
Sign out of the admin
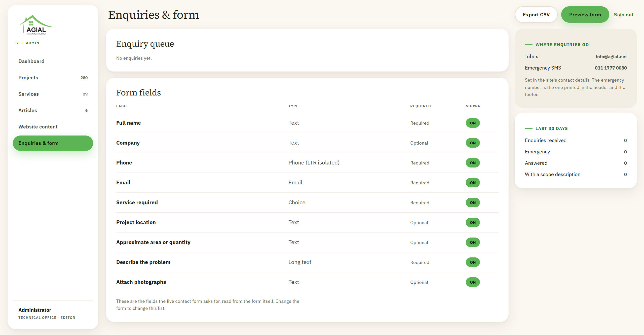[624, 15]
